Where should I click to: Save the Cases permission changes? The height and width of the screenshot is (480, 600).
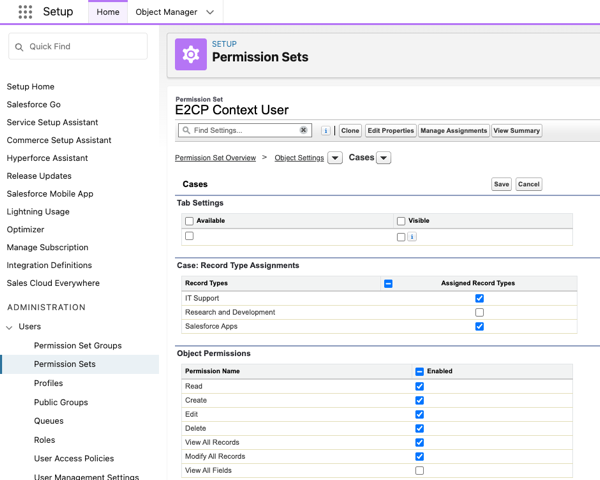[501, 184]
